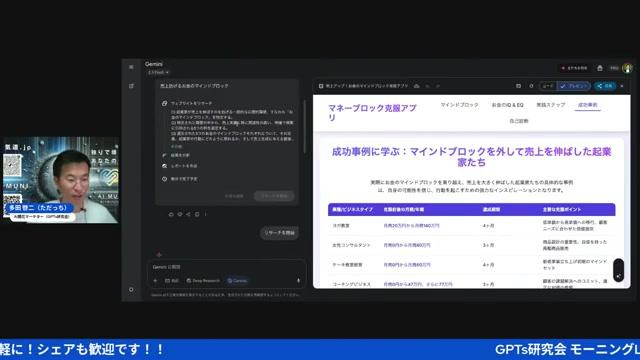This screenshot has width=640, height=360.
Task: Switch the canvas to プレビュー view
Action: click(574, 86)
